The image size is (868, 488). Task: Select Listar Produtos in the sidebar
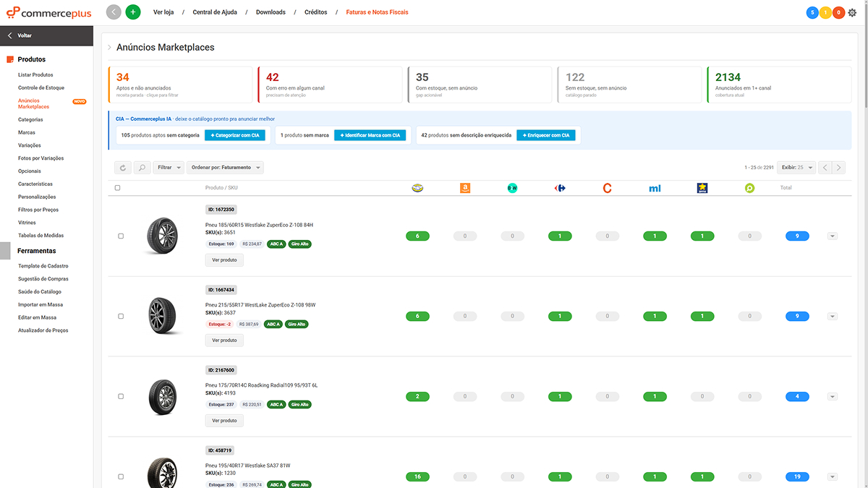[35, 75]
